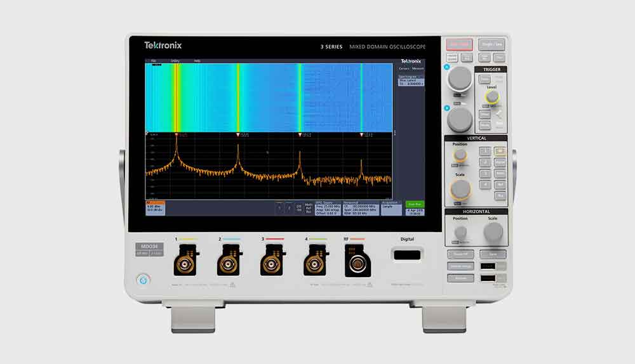Open the RF channel badge

(155, 208)
